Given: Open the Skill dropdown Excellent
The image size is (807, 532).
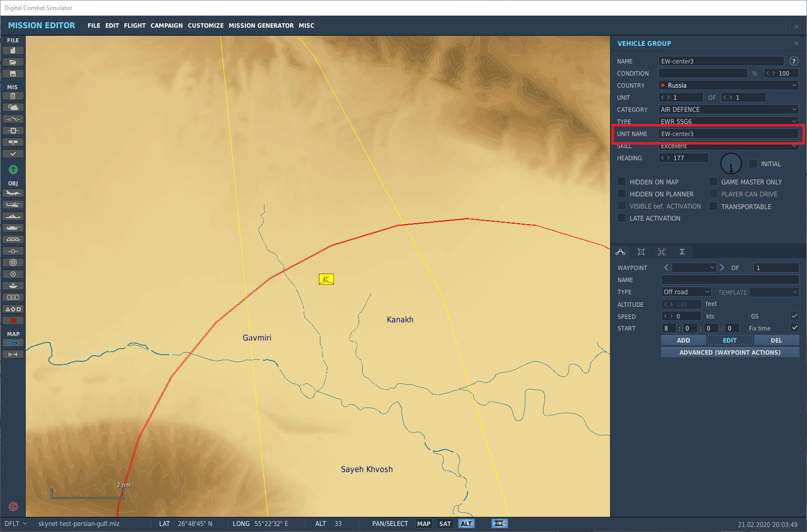Looking at the screenshot, I should 728,146.
